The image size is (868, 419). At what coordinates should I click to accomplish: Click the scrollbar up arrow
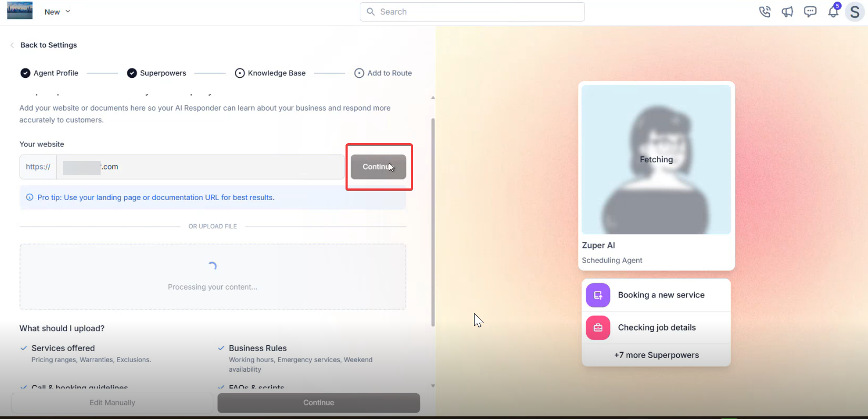point(433,98)
